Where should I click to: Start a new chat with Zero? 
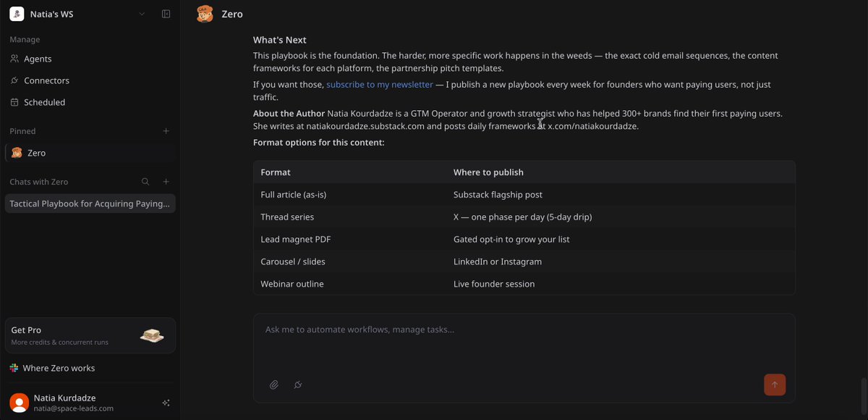166,182
